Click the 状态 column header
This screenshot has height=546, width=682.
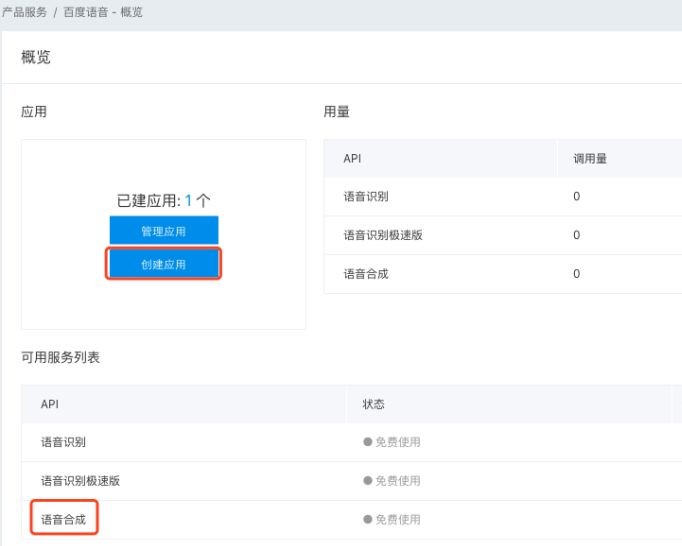point(374,404)
